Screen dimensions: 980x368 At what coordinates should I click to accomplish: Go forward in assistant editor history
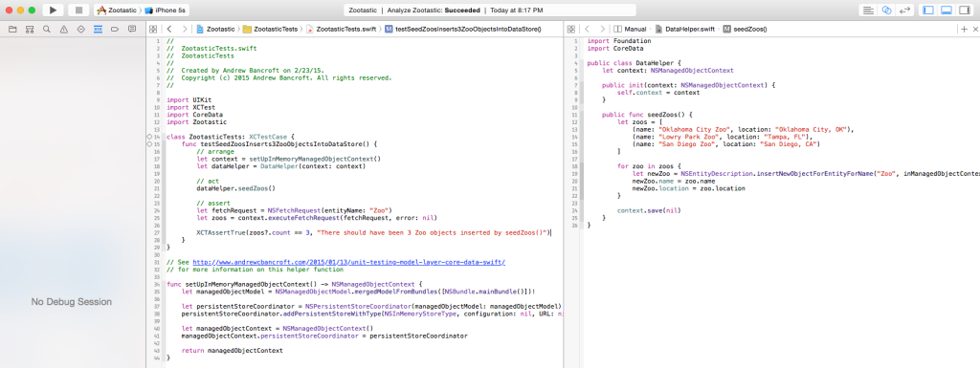pos(602,30)
